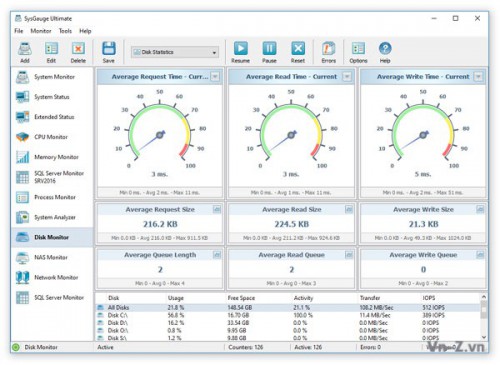Click the 21.3 KB write size value

(x=423, y=224)
